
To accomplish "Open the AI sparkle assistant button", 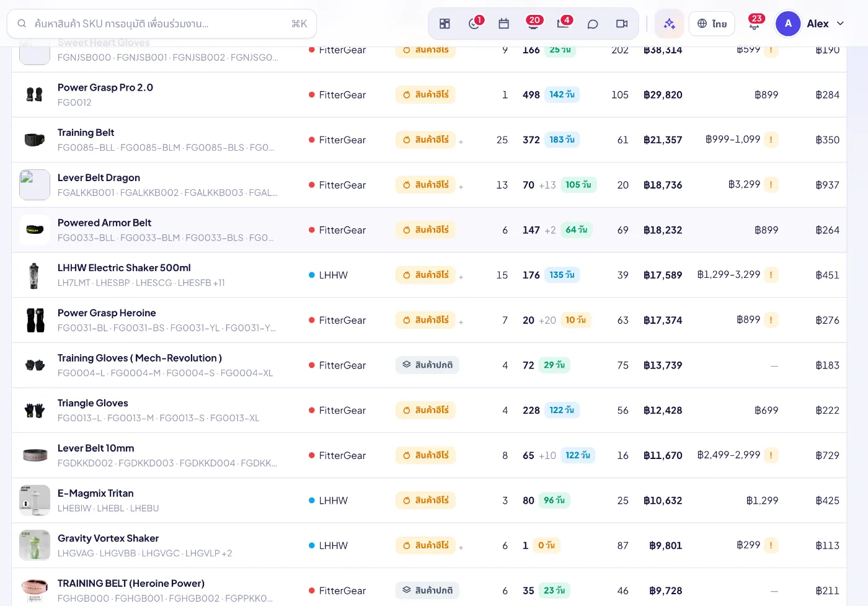I will click(x=669, y=24).
